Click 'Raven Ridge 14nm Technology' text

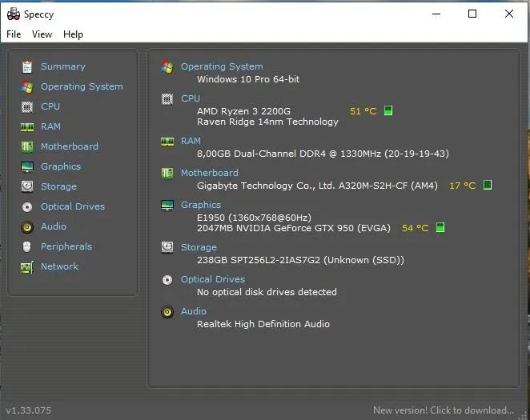click(x=267, y=122)
